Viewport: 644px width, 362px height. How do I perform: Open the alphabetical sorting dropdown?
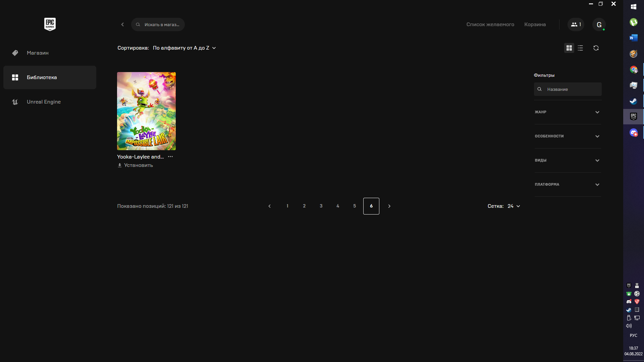(184, 48)
